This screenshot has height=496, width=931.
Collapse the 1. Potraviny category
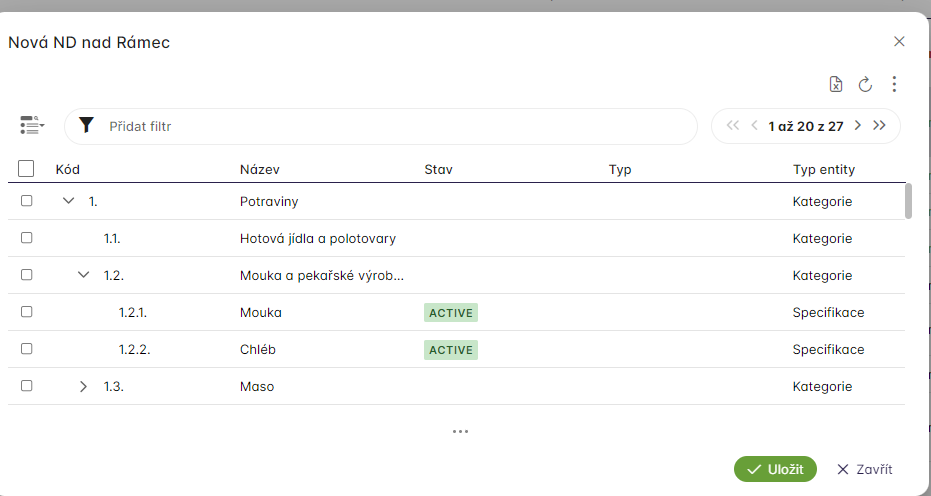point(69,201)
